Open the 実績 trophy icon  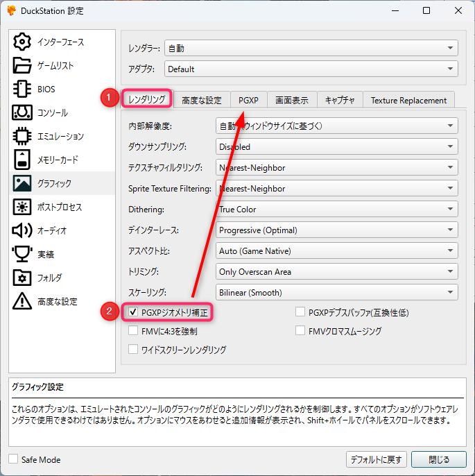tap(22, 254)
